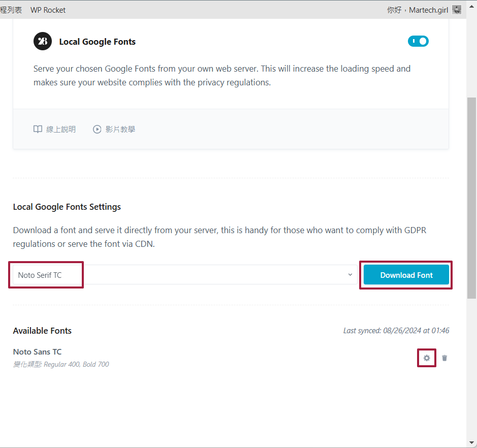The width and height of the screenshot is (477, 448).
Task: Open the 影片教學 video tutorial link
Action: coord(120,130)
